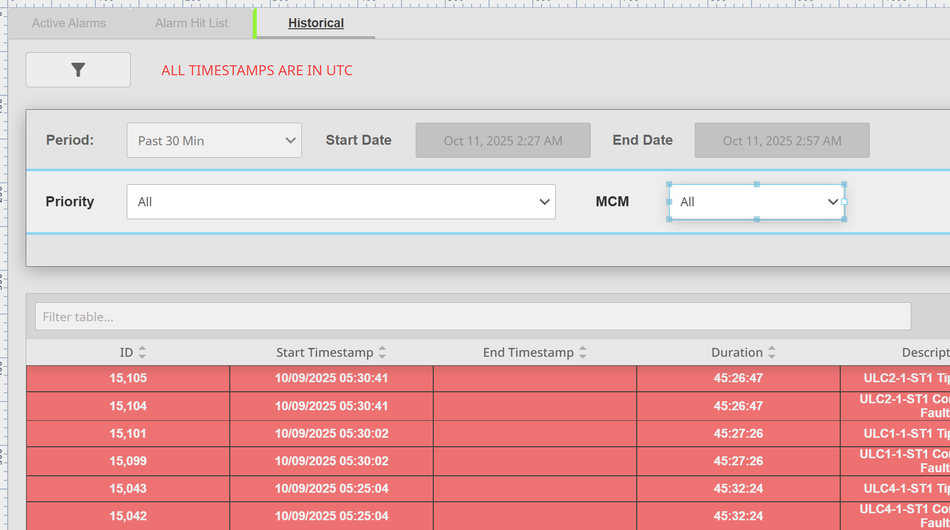This screenshot has height=530, width=950.
Task: Sort by End Timestamp sort arrows
Action: tap(583, 353)
